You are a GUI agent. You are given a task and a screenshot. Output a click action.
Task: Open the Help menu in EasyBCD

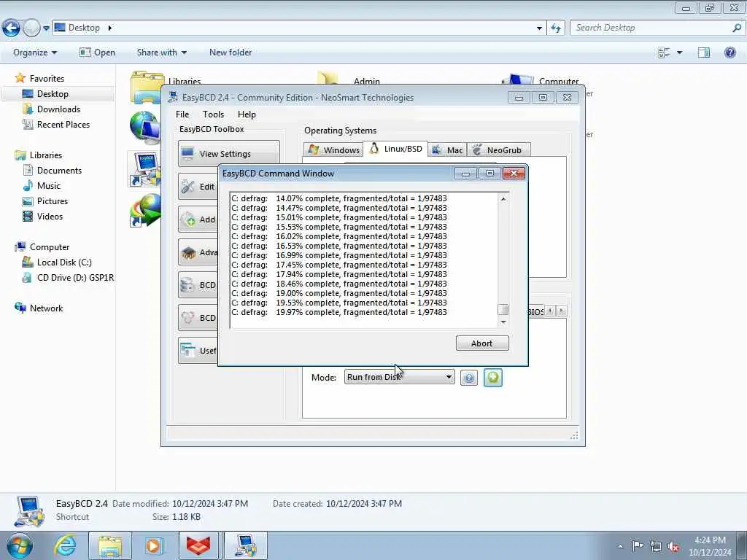[247, 114]
